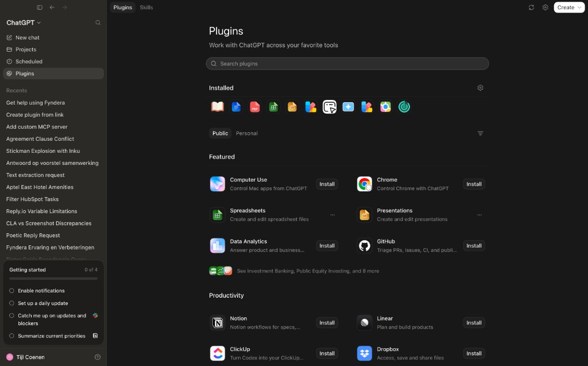
Task: Open the help question mark icon
Action: (98, 357)
